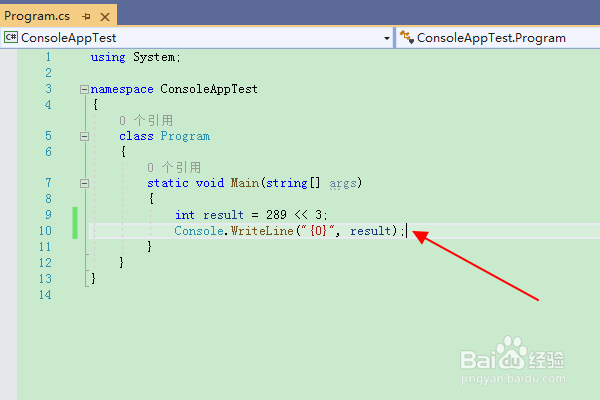Click line number 14
600x400 pixels.
[x=45, y=295]
